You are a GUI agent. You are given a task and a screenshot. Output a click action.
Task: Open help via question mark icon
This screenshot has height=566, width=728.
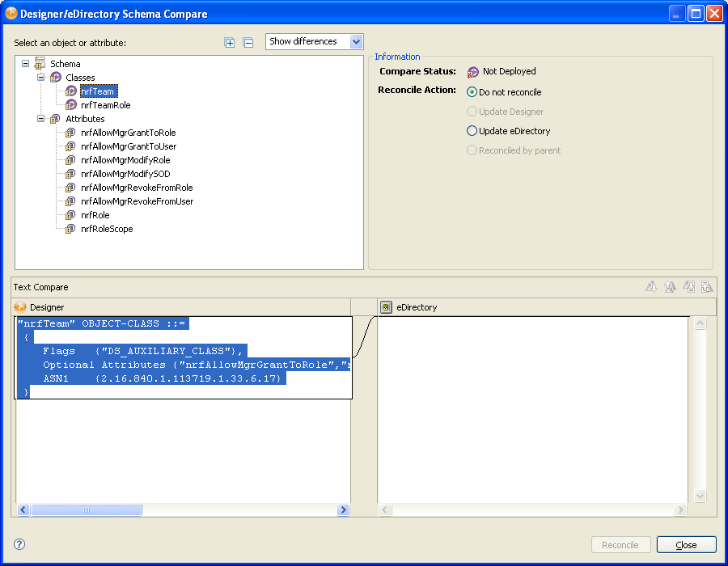[x=19, y=544]
